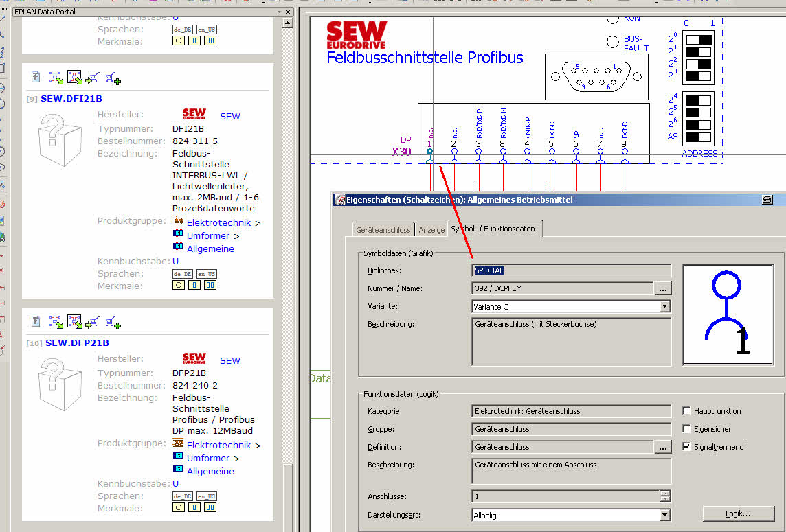
Task: Select the AS DIP switch in the schematic
Action: [x=699, y=137]
